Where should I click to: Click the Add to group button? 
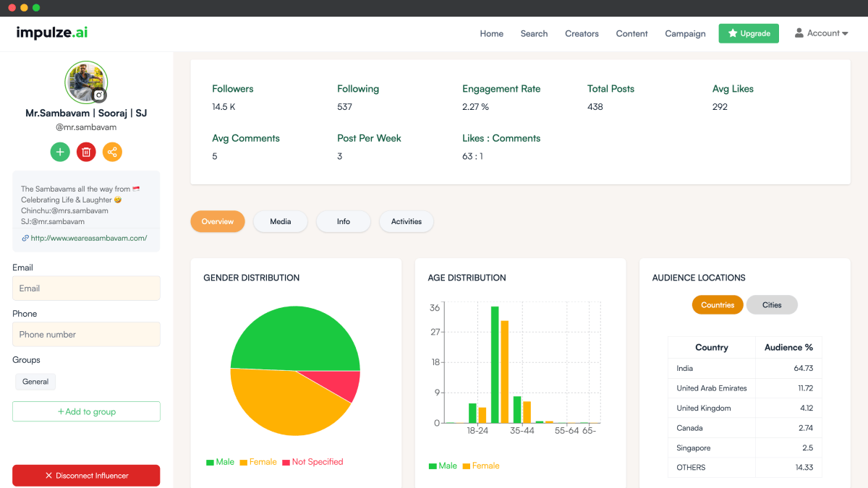coord(86,411)
